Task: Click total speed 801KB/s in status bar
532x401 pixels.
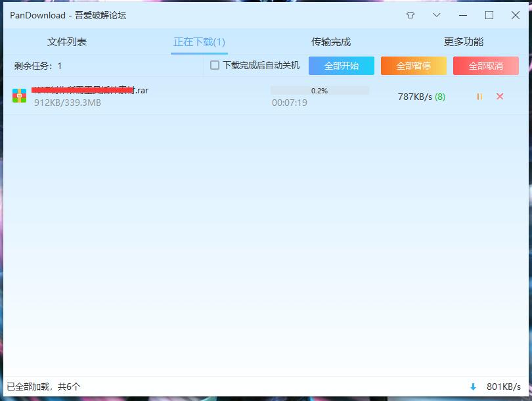Action: [504, 387]
